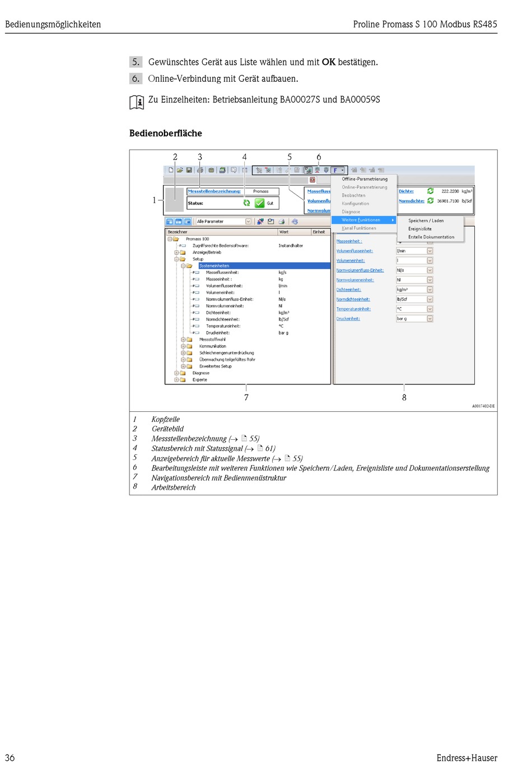The width and height of the screenshot is (532, 767).
Task: Click the Volumenflusseinheit link in work area
Action: pyautogui.click(x=354, y=251)
